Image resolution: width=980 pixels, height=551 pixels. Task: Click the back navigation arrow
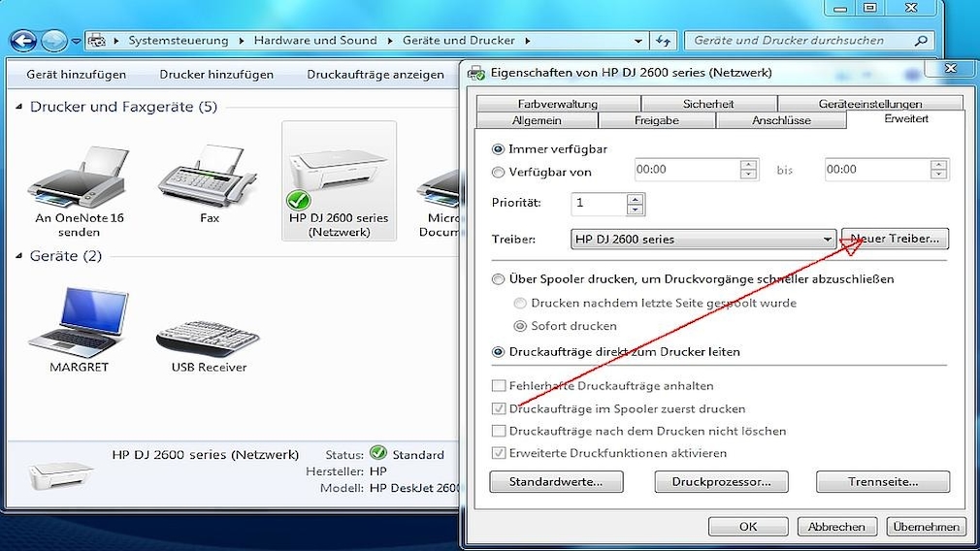pyautogui.click(x=23, y=41)
